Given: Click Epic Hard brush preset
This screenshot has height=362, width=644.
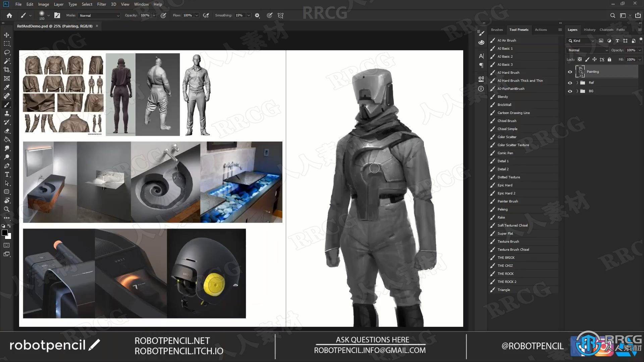Looking at the screenshot, I should tap(505, 185).
